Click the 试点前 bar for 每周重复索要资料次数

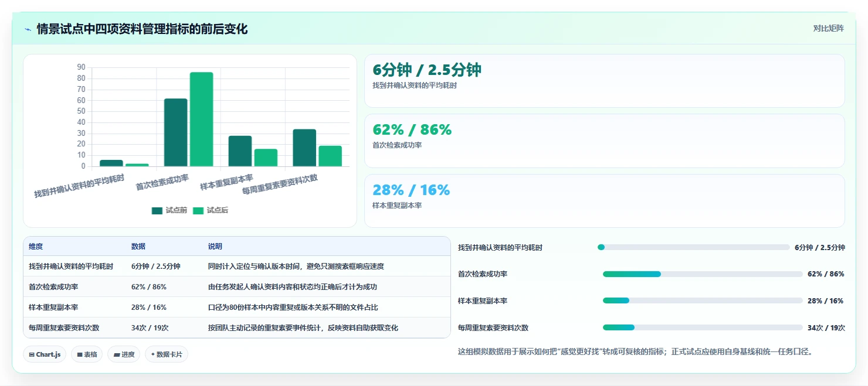point(304,148)
